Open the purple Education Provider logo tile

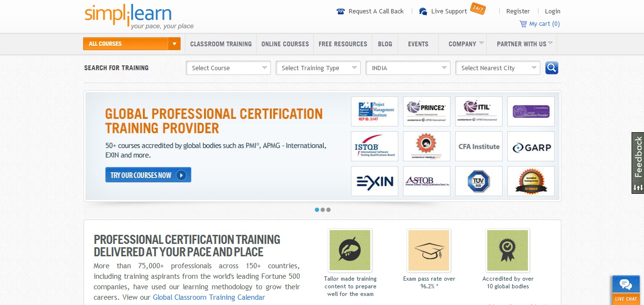[531, 111]
